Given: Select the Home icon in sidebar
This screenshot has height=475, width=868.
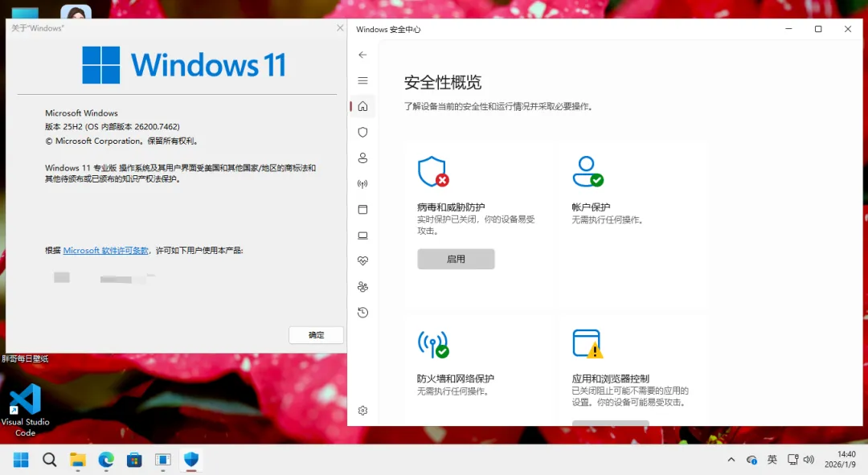Looking at the screenshot, I should click(x=362, y=106).
